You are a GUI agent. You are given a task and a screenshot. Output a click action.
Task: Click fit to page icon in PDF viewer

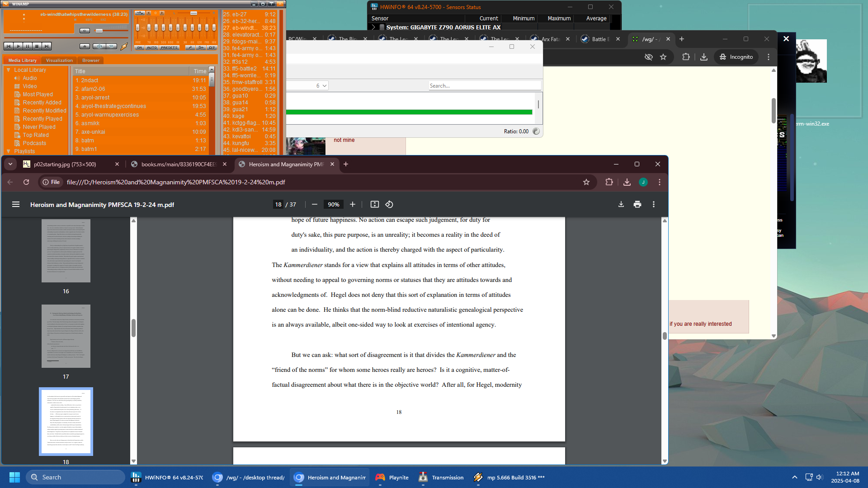[x=375, y=205]
